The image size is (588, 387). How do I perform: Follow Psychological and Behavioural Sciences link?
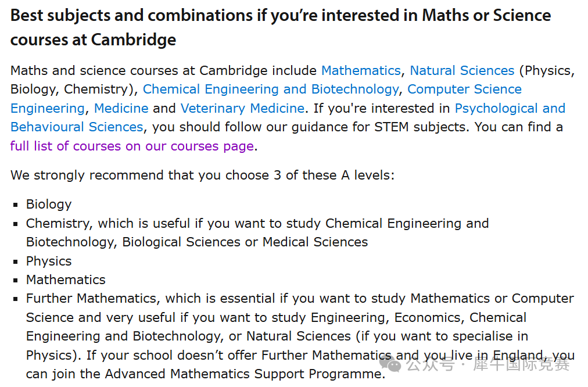tap(510, 109)
